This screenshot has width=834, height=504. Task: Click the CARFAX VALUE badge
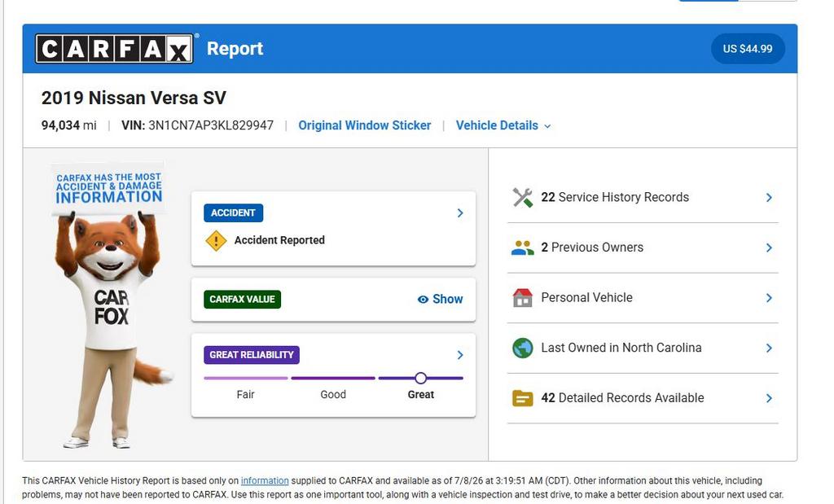242,300
